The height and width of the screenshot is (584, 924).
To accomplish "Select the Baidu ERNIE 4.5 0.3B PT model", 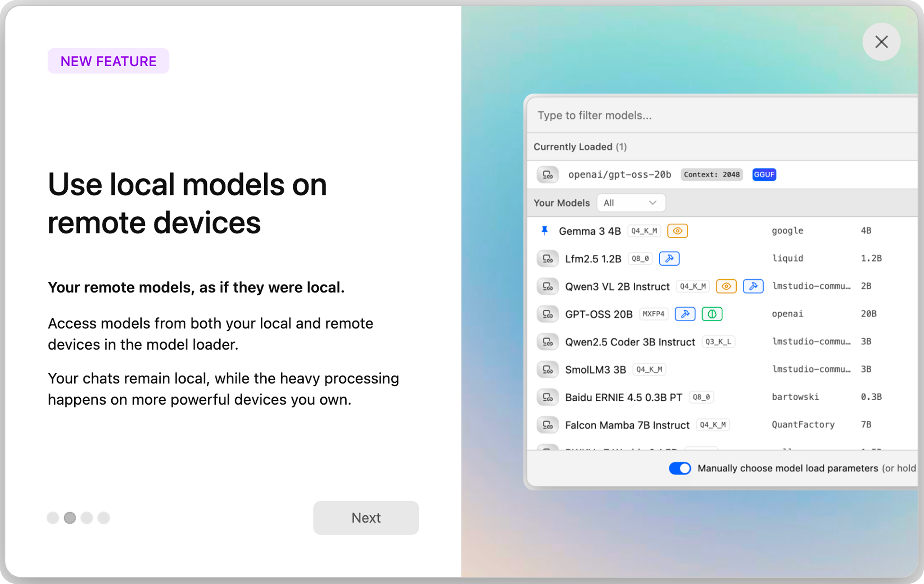I will click(x=623, y=397).
